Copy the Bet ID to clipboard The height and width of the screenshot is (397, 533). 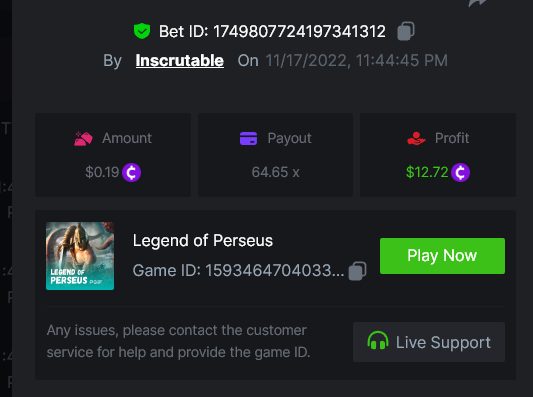[x=406, y=31]
